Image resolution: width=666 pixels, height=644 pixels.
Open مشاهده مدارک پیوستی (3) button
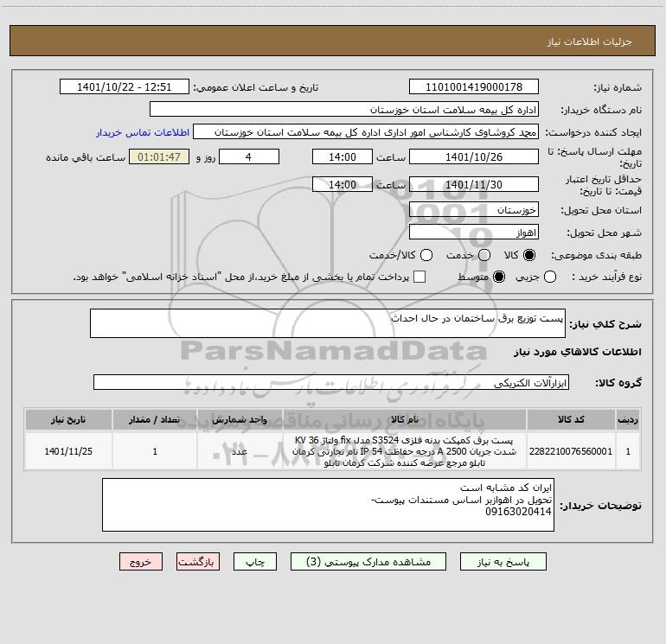(368, 562)
